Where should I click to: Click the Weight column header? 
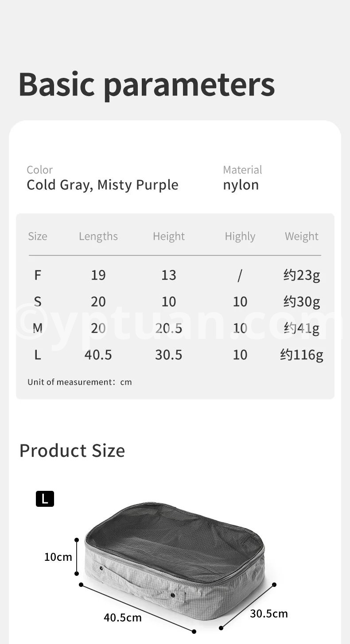pos(301,236)
